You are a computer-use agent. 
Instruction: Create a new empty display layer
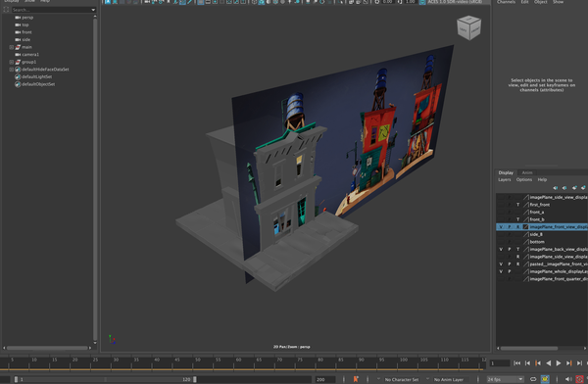pos(574,187)
